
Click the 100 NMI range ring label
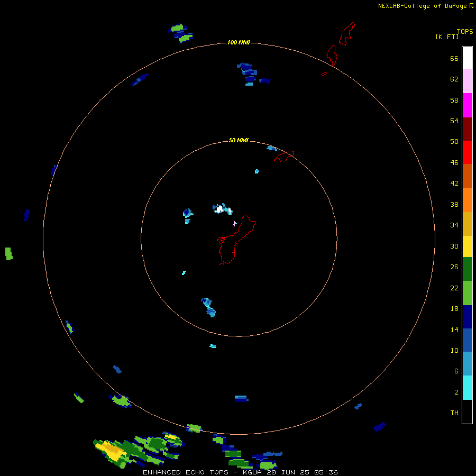point(239,42)
